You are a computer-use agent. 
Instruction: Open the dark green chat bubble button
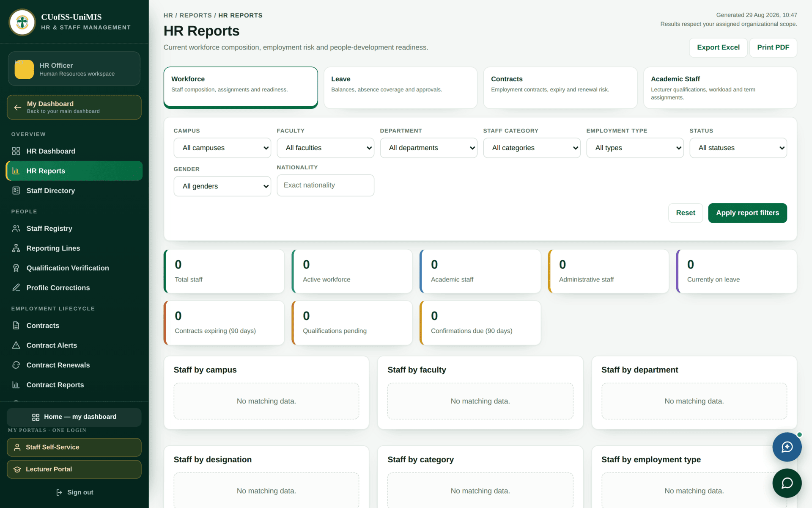tap(787, 483)
